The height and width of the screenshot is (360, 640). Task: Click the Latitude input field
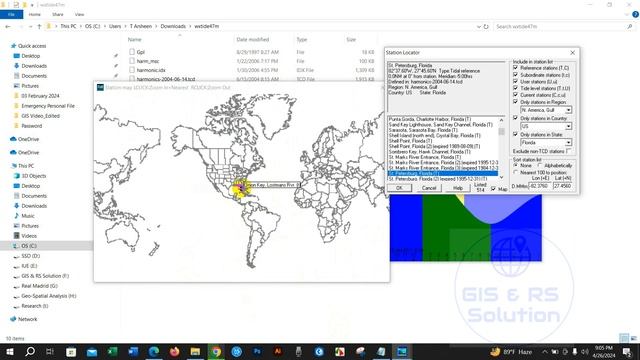click(563, 186)
